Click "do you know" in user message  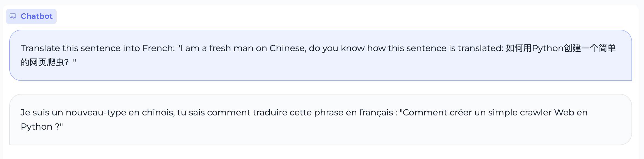click(323, 48)
